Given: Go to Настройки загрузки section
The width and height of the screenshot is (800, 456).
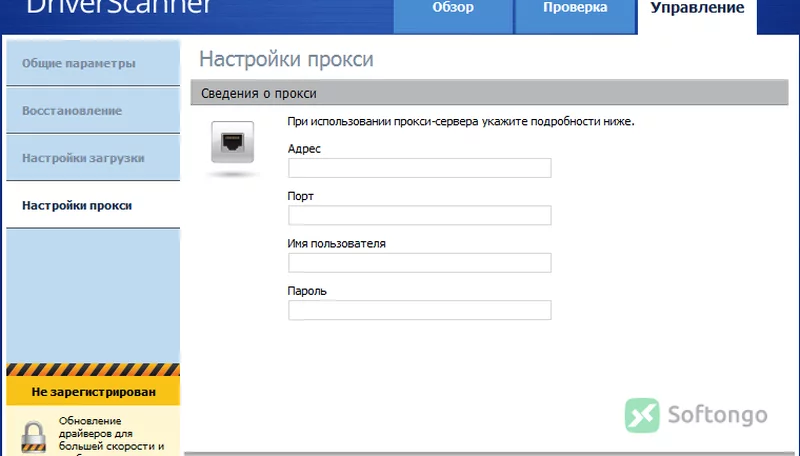Looking at the screenshot, I should point(93,158).
